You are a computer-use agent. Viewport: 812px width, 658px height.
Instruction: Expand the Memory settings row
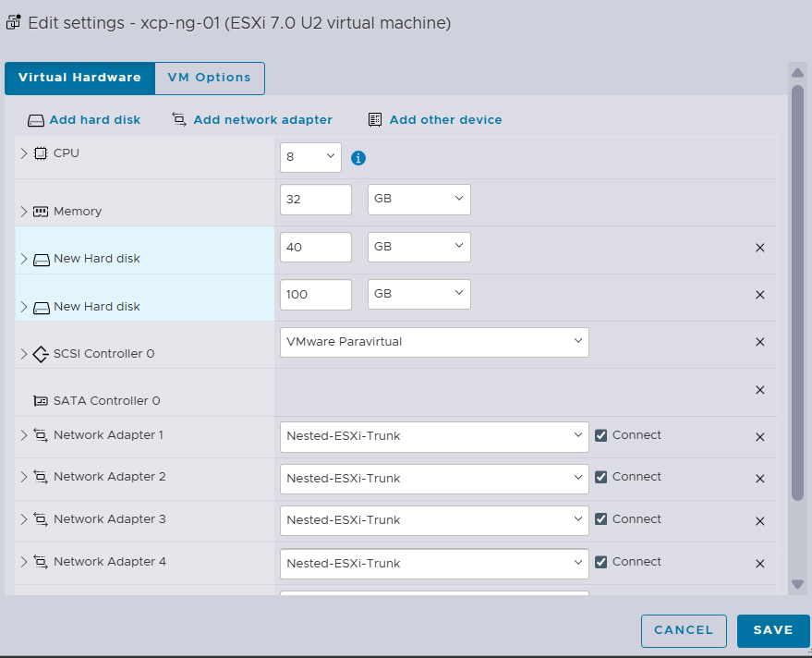click(x=24, y=212)
